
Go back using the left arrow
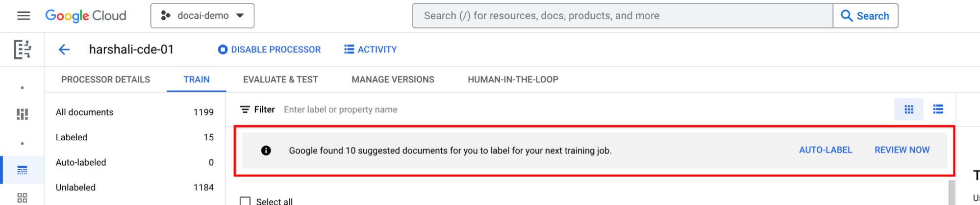(64, 50)
